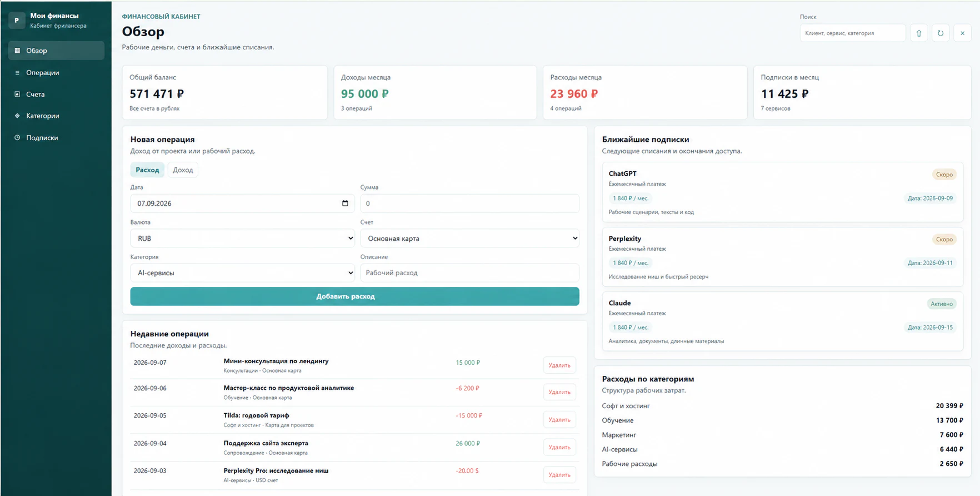
Task: Open the Валюта dropdown showing RUB
Action: [243, 239]
